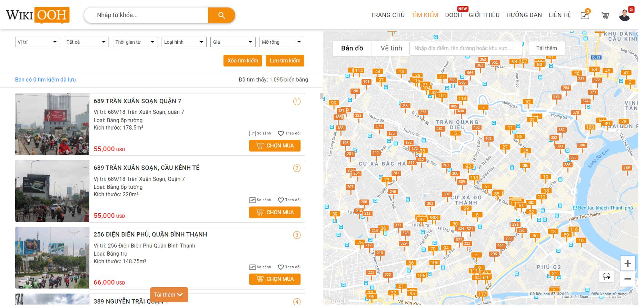Toggle So sánh for 256 Điện Biên Phủ
Screen dimensions: 644x308
point(260,267)
